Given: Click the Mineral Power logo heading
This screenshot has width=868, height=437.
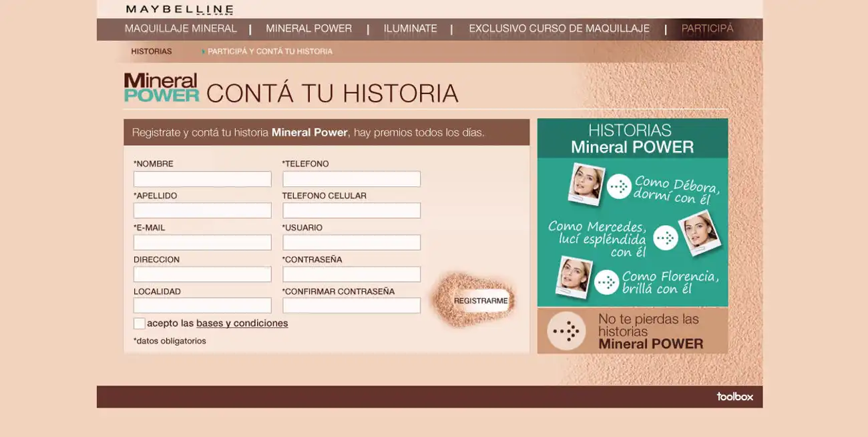Looking at the screenshot, I should coord(162,88).
